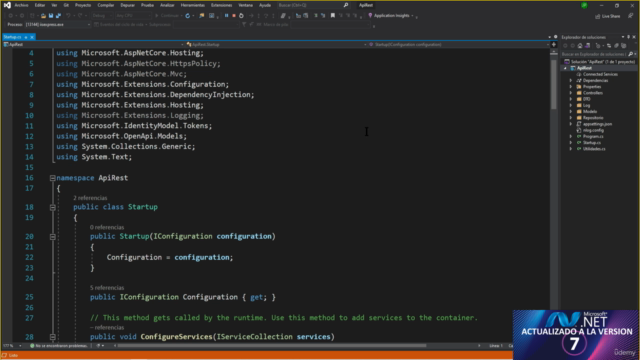Click the Restart debugging icon
640x360 pixels.
click(241, 16)
